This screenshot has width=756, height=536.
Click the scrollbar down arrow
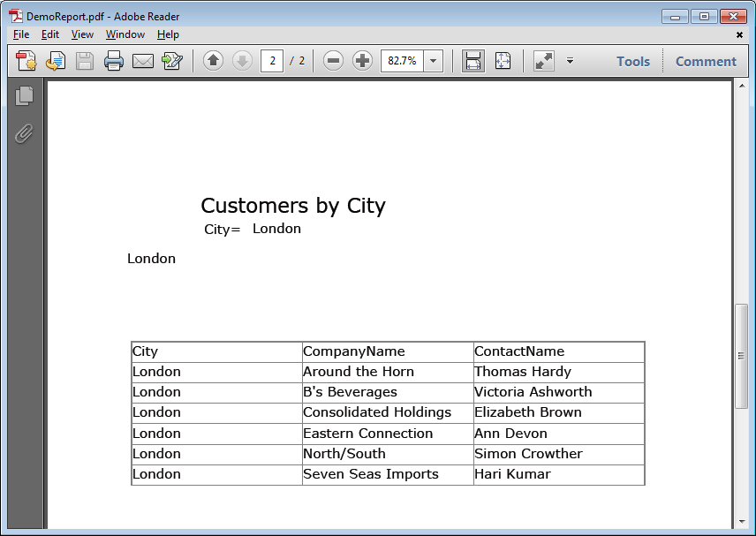(742, 522)
